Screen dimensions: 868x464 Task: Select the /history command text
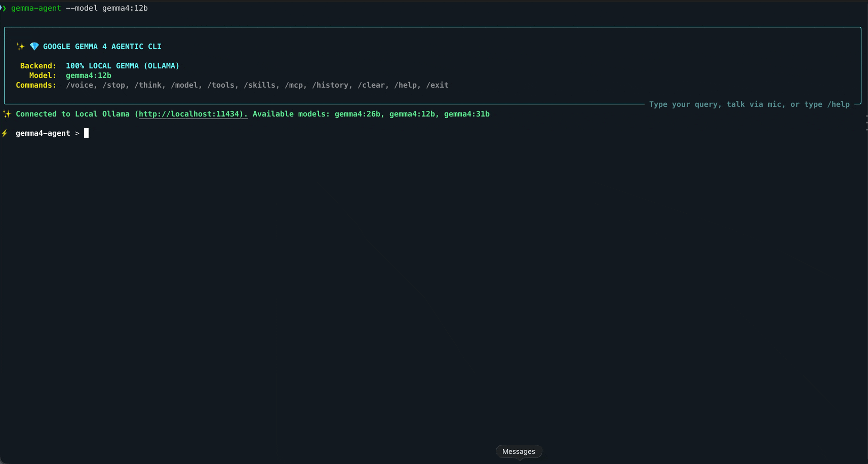click(330, 85)
